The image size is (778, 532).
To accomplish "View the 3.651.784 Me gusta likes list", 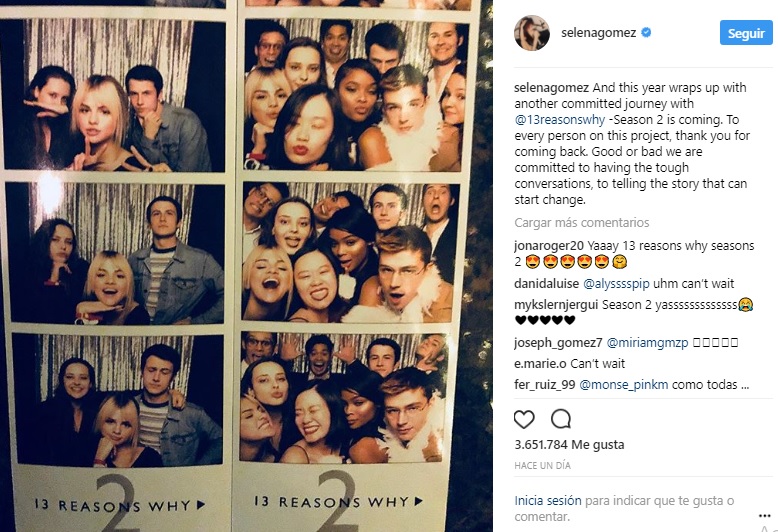I will coord(569,445).
